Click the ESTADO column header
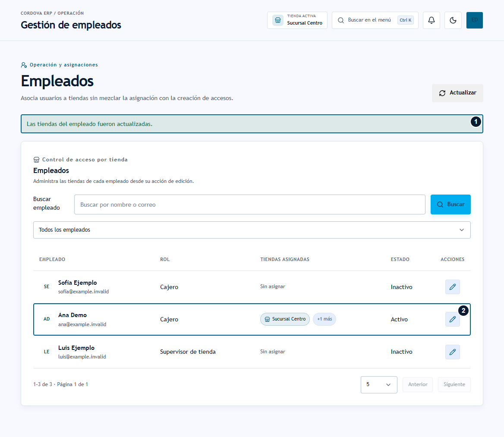This screenshot has height=437, width=504. point(400,259)
